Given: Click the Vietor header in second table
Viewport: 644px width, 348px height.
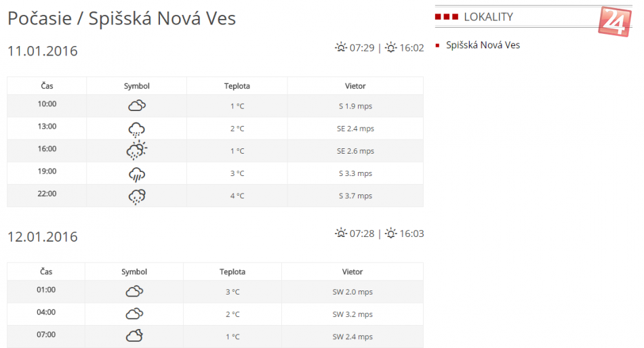Looking at the screenshot, I should (353, 272).
